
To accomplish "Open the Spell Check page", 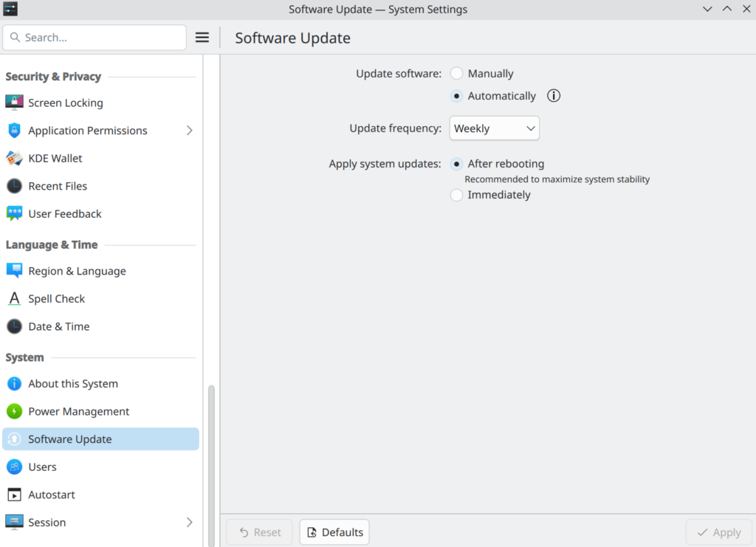I will point(100,299).
